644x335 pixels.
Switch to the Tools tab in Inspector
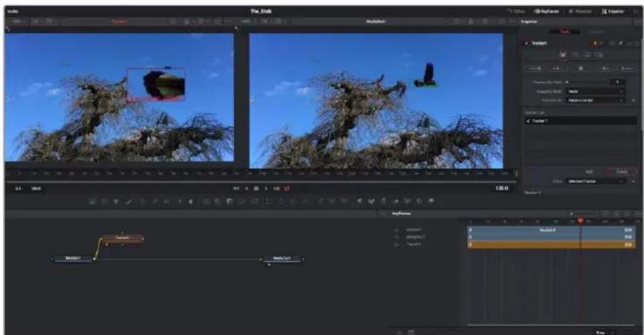tap(565, 32)
